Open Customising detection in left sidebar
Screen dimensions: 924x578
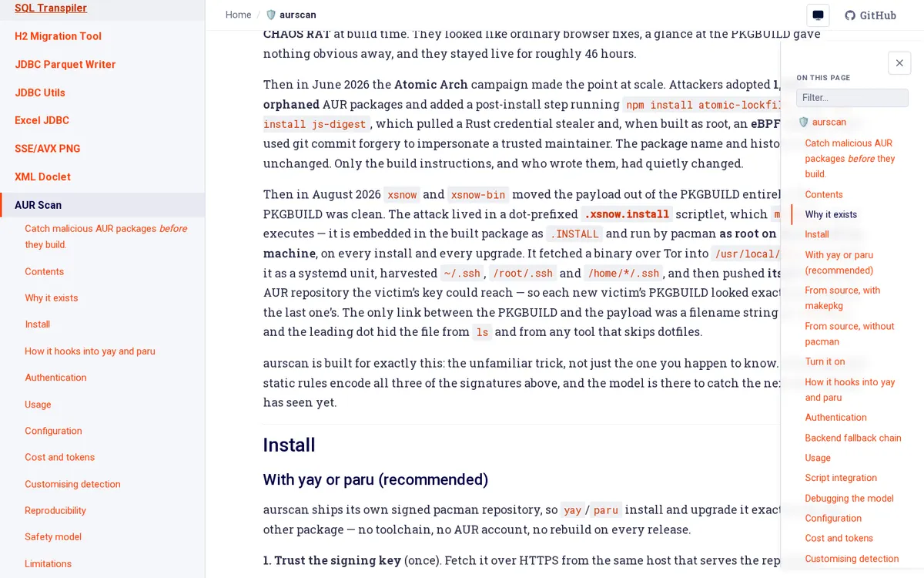[72, 484]
